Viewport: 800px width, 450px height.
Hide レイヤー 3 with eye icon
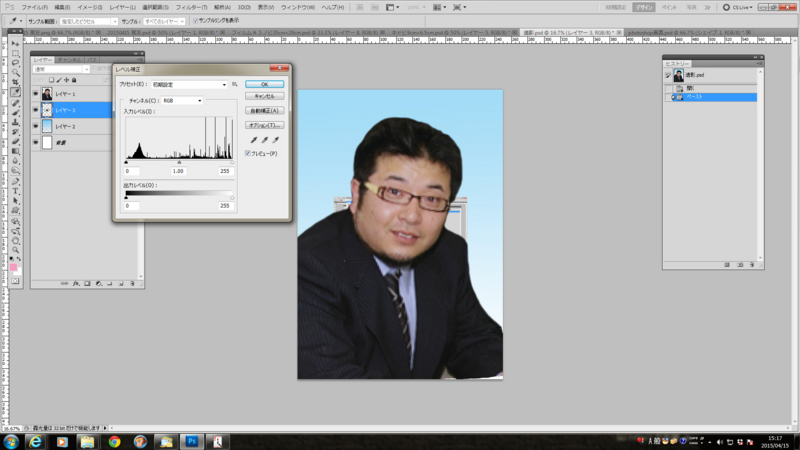click(35, 110)
